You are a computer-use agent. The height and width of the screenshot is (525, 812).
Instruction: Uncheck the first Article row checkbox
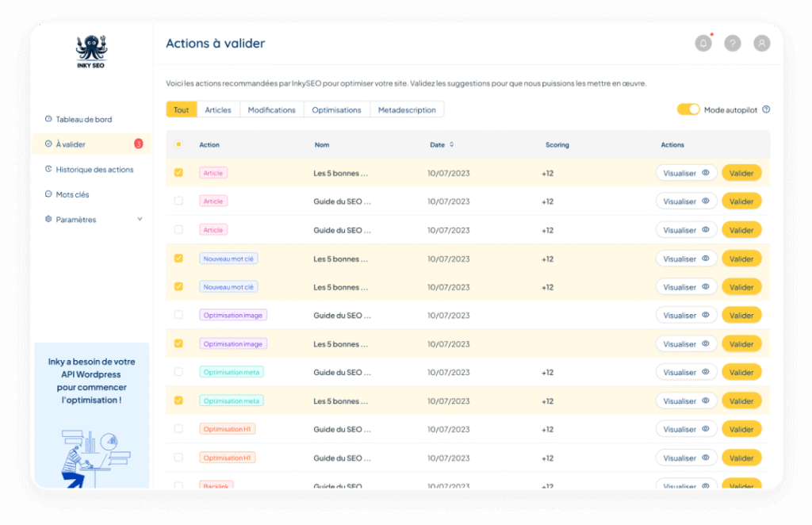click(178, 172)
